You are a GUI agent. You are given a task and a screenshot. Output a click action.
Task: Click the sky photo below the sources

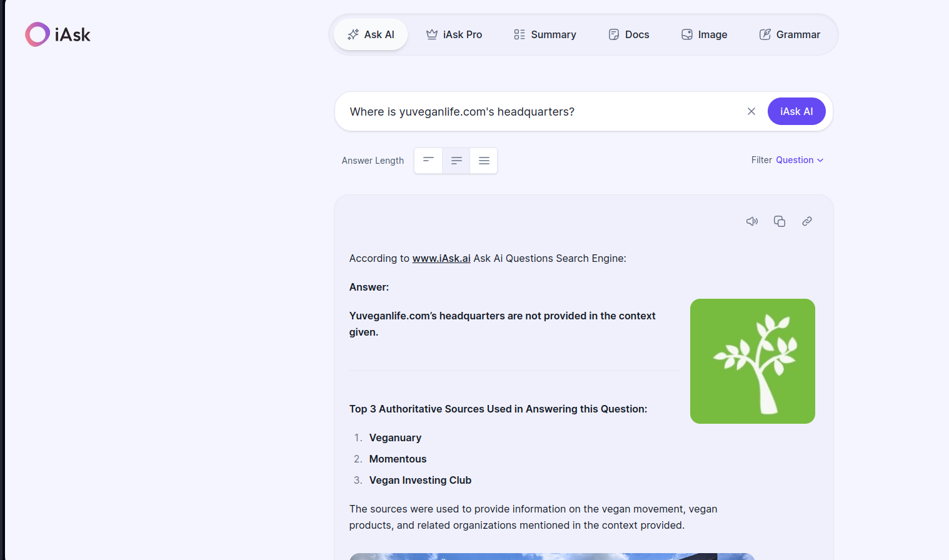[x=552, y=556]
